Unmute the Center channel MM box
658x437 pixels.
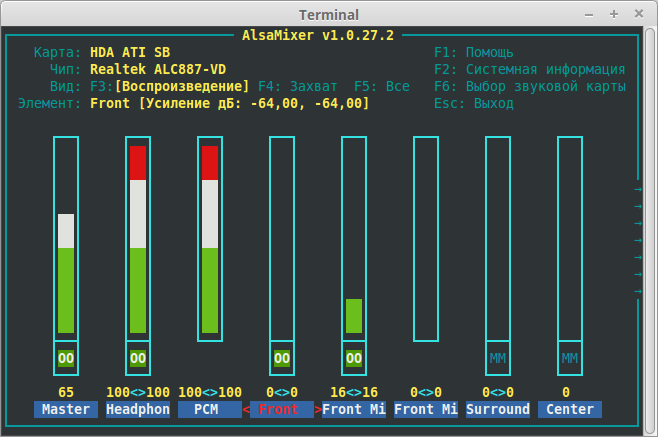tap(570, 358)
